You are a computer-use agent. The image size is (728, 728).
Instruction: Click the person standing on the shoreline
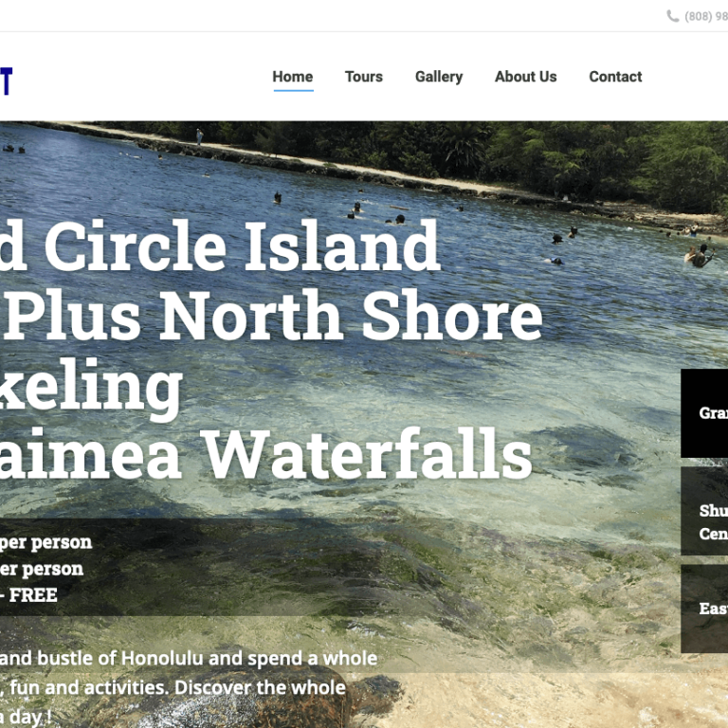tap(199, 136)
